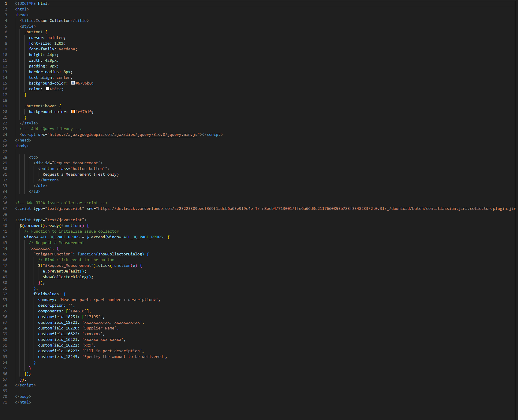Click the #6786b0 background-color swatch
518x420 pixels.
tap(73, 83)
